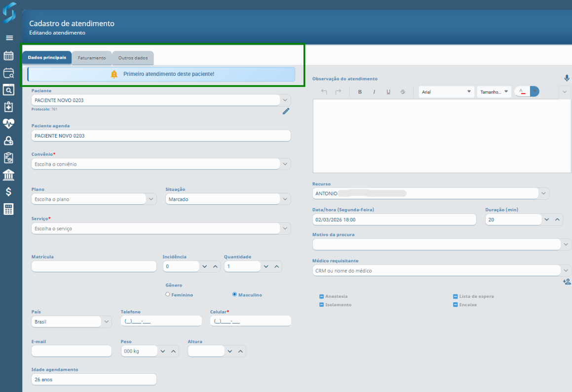Open the Situação dropdown showing Marcado
This screenshot has height=392, width=572.
click(x=285, y=199)
